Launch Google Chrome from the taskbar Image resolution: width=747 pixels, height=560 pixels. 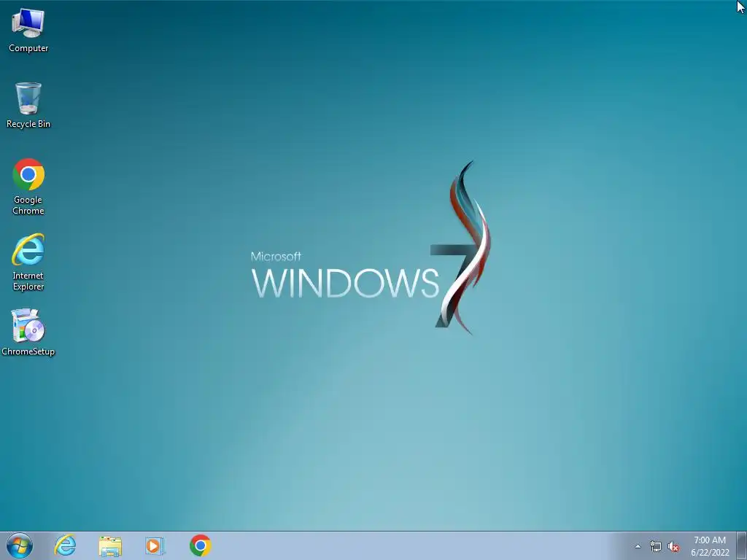(x=200, y=545)
